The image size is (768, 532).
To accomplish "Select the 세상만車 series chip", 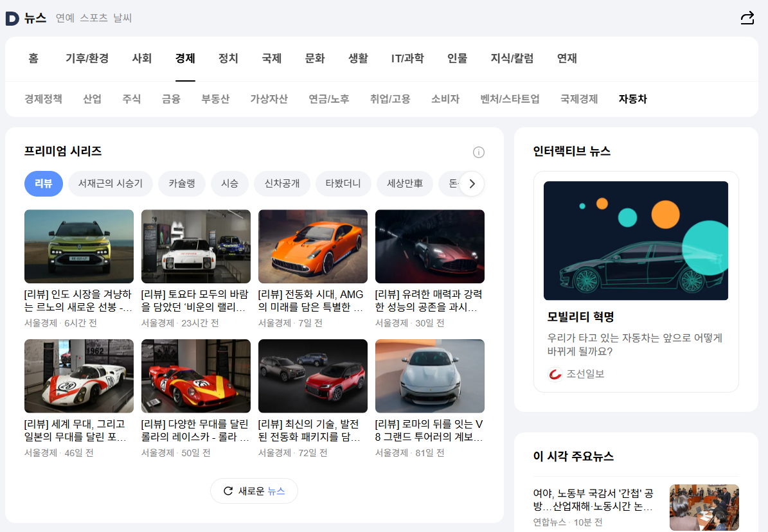I will coord(405,184).
